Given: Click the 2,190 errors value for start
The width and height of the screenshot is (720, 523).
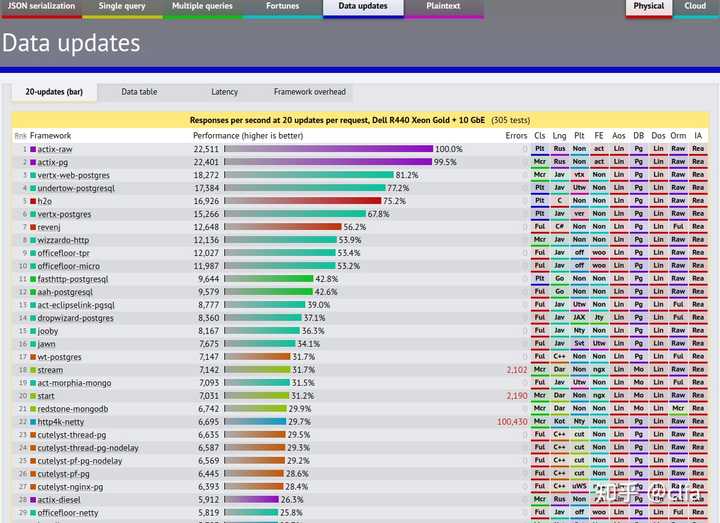Looking at the screenshot, I should click(x=517, y=396).
